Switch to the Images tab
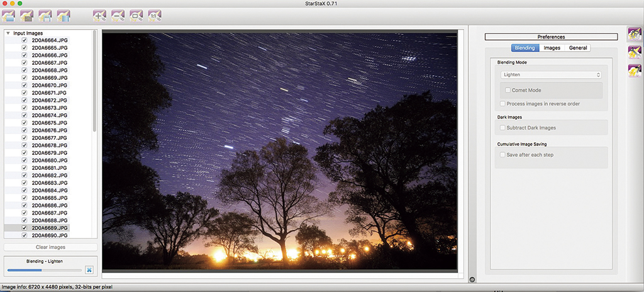The height and width of the screenshot is (292, 644). [552, 48]
